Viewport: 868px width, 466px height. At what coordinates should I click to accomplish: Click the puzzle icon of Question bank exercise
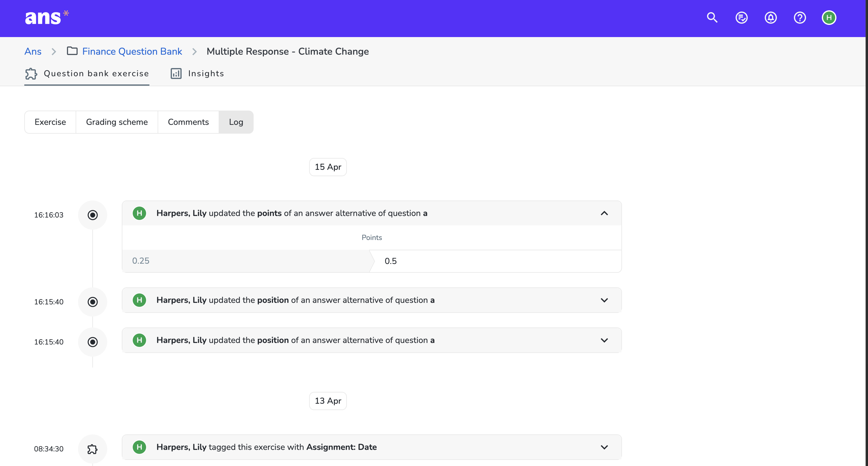click(x=31, y=74)
